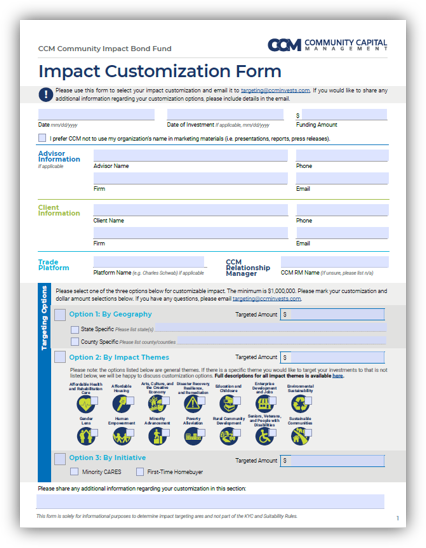Click the 'Advisor Information' section heading
This screenshot has height=548, width=426.
click(x=59, y=156)
